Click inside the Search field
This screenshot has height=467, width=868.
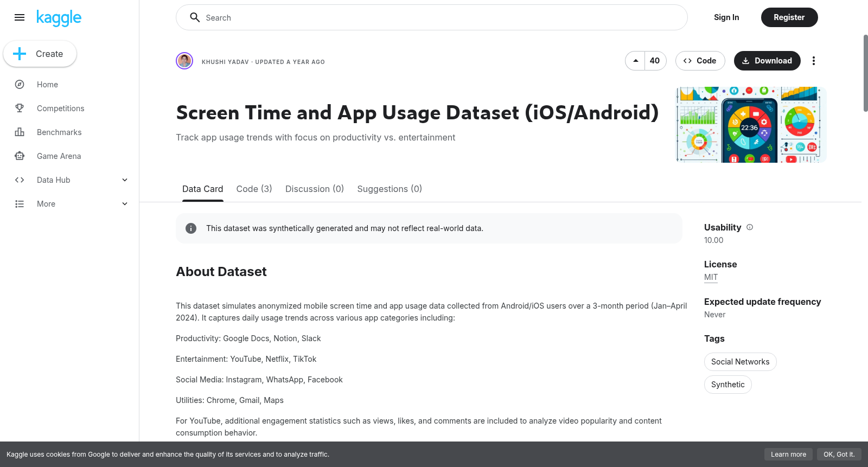pos(432,17)
